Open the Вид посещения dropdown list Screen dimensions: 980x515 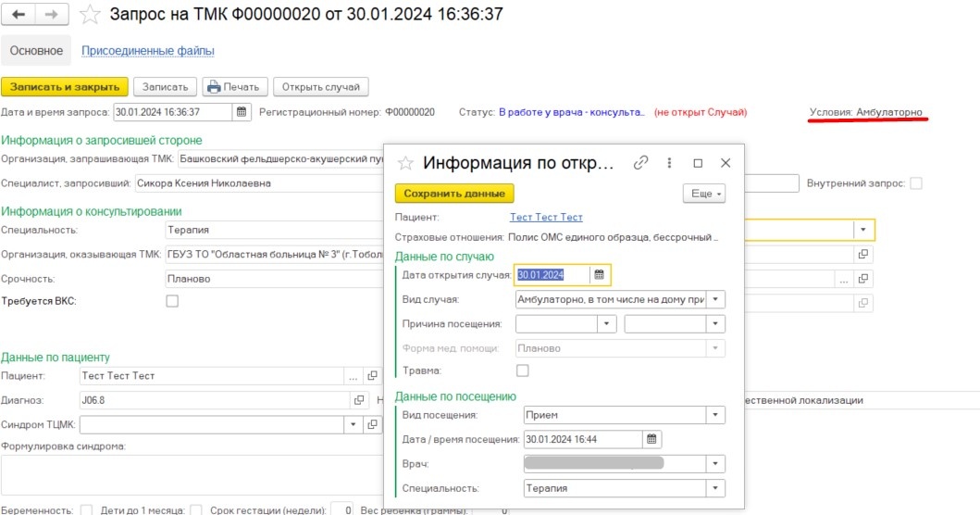coord(716,415)
